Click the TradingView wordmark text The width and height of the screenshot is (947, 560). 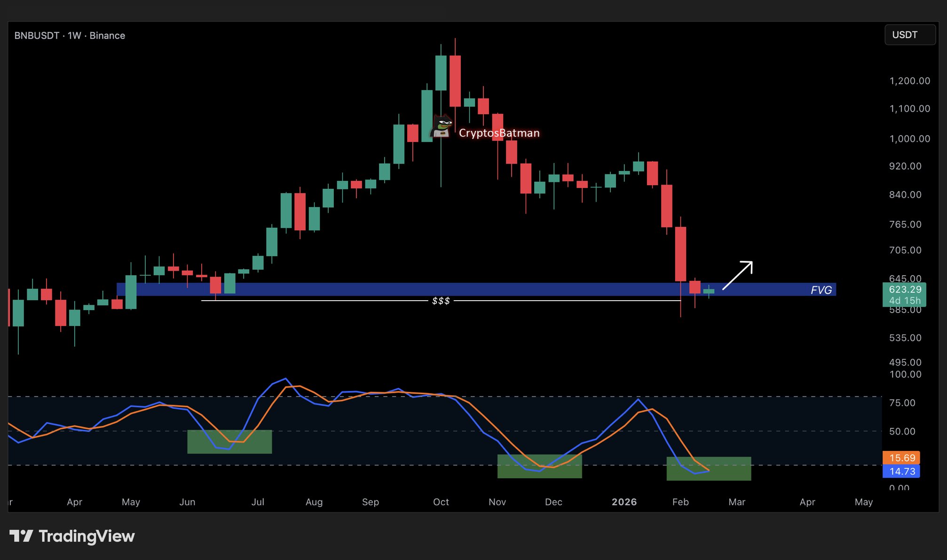[87, 536]
